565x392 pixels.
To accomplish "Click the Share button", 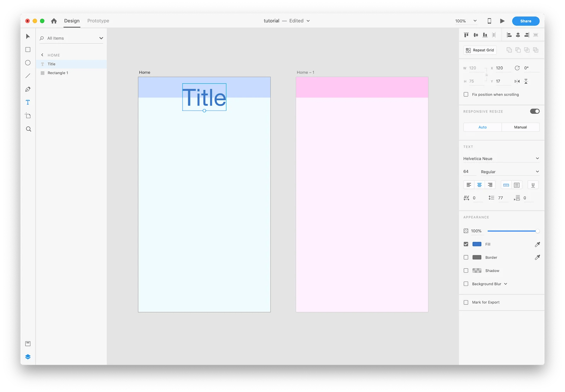I will (526, 21).
